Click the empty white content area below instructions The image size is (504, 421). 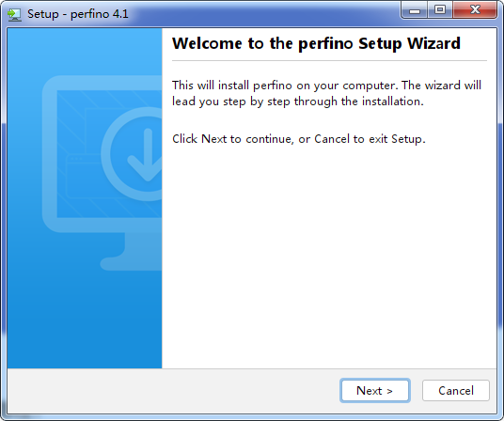(x=329, y=257)
